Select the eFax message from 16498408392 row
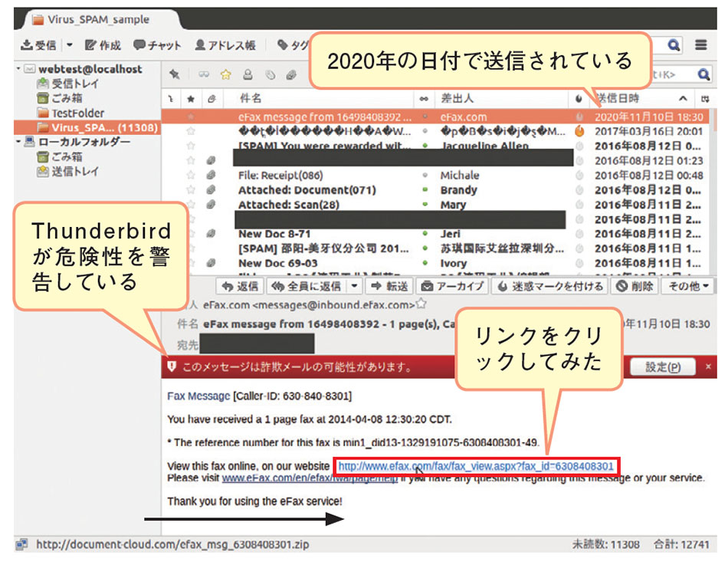Viewport: 728px width, 562px height. point(435,117)
